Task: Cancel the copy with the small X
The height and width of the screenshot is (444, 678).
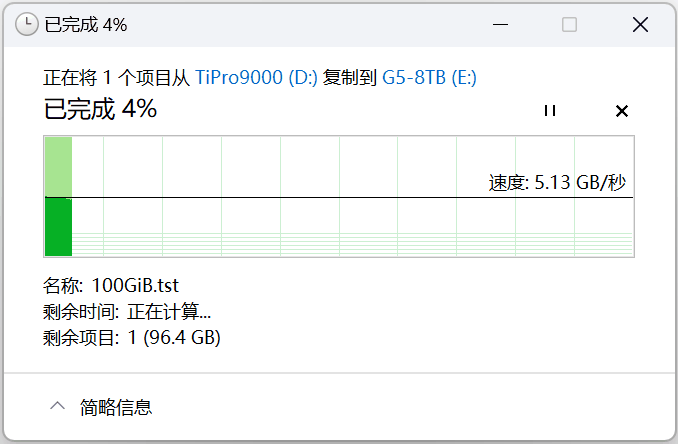Action: tap(622, 111)
